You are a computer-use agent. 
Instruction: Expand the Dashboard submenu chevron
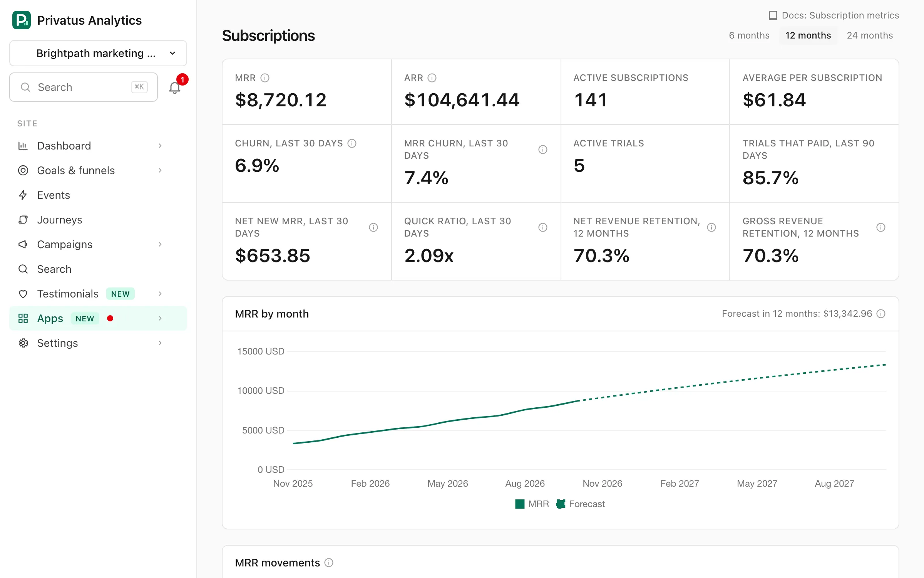tap(160, 146)
